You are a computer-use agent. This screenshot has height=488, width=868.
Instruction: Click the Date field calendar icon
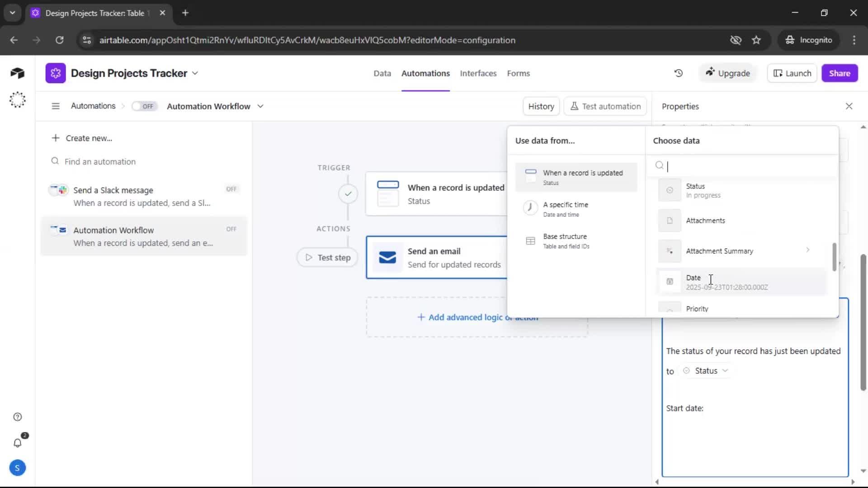click(670, 282)
